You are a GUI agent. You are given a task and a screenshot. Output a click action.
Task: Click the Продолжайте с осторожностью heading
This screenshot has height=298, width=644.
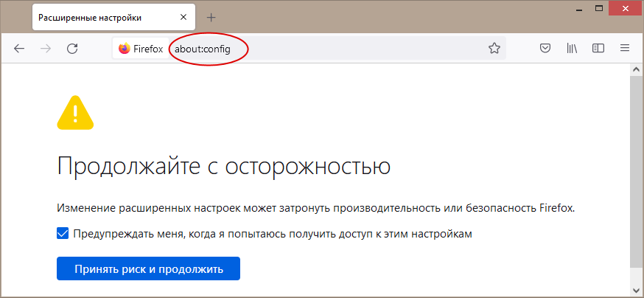224,167
